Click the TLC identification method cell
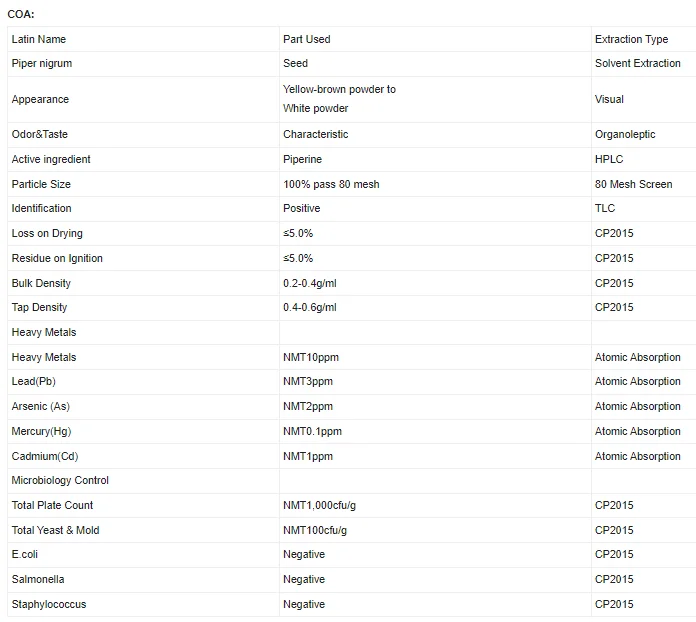The height and width of the screenshot is (622, 696). pos(644,209)
